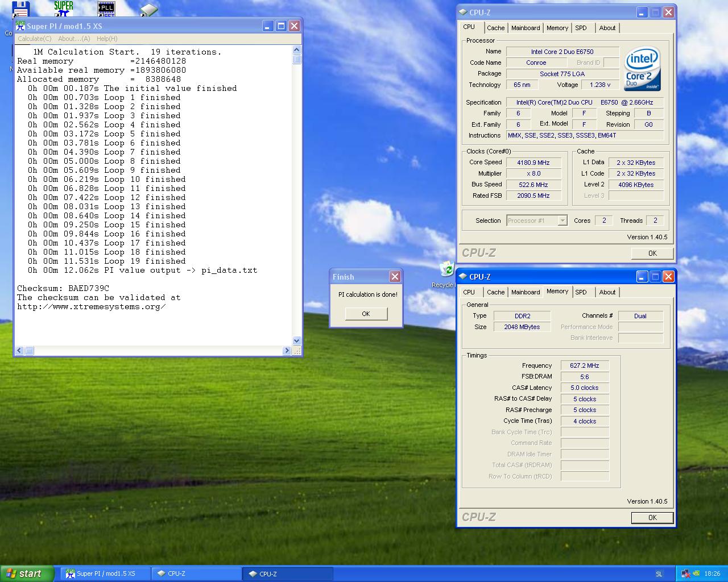Open the Super PI desktop shortcut icon
The image size is (728, 582).
tap(64, 8)
